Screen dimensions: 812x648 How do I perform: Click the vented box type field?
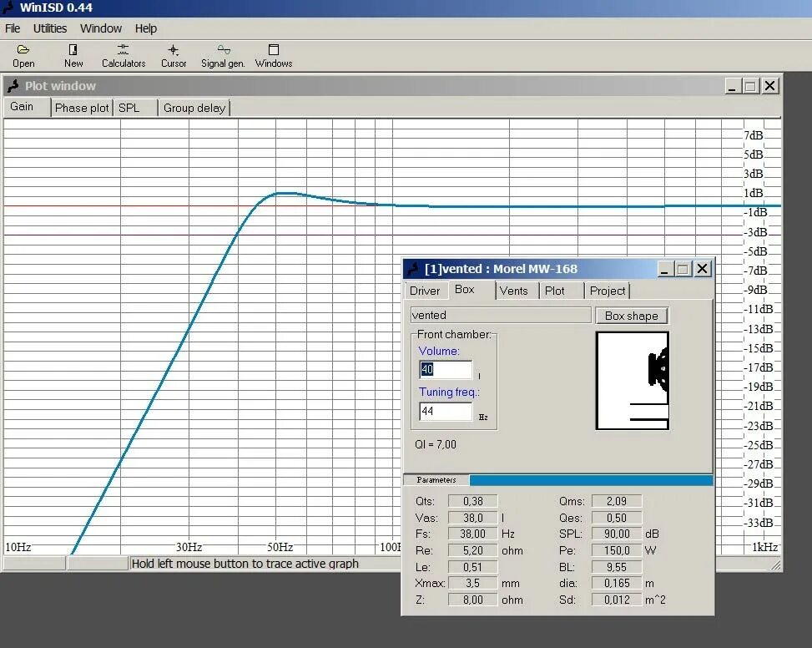pyautogui.click(x=500, y=315)
